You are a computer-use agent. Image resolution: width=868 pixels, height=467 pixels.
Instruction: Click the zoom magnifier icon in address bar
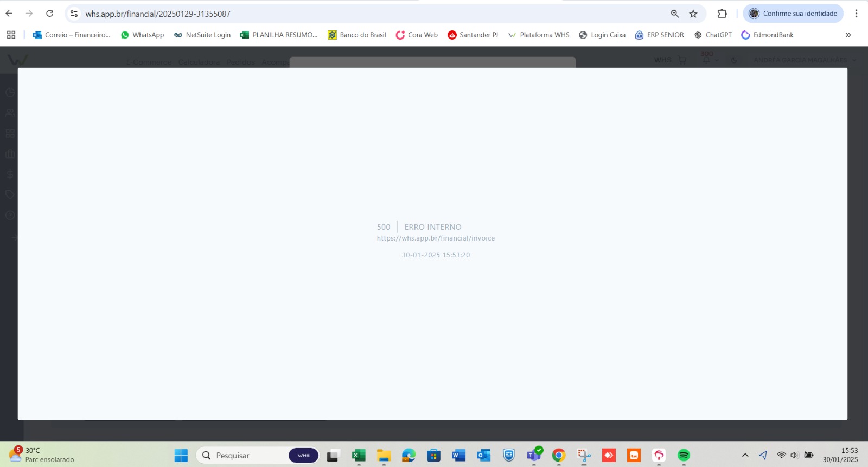pyautogui.click(x=675, y=14)
